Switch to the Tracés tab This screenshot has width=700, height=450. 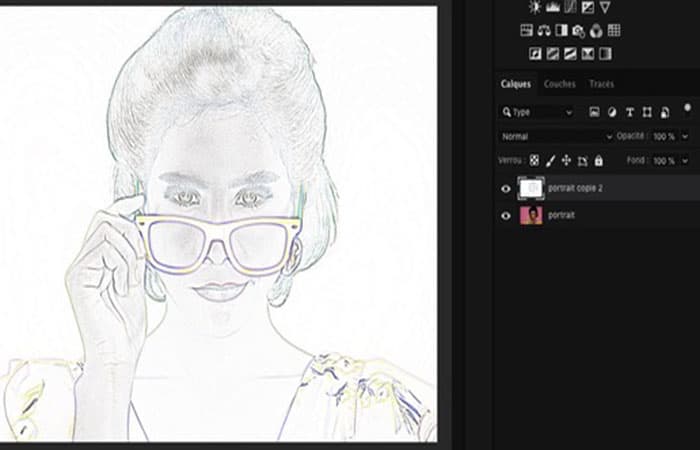coord(601,84)
